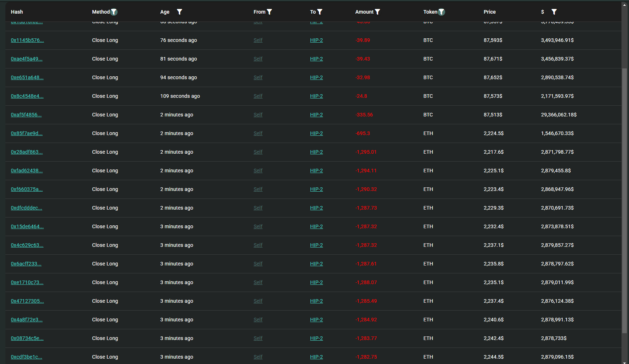
Task: Click the Price column header
Action: 490,12
